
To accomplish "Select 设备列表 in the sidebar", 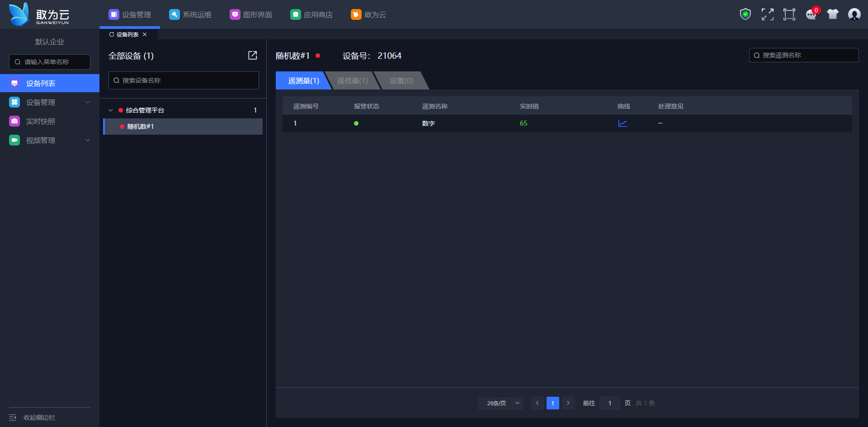I will coord(50,83).
